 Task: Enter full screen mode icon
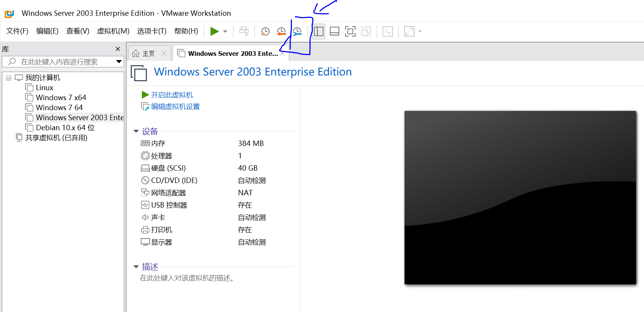point(350,31)
